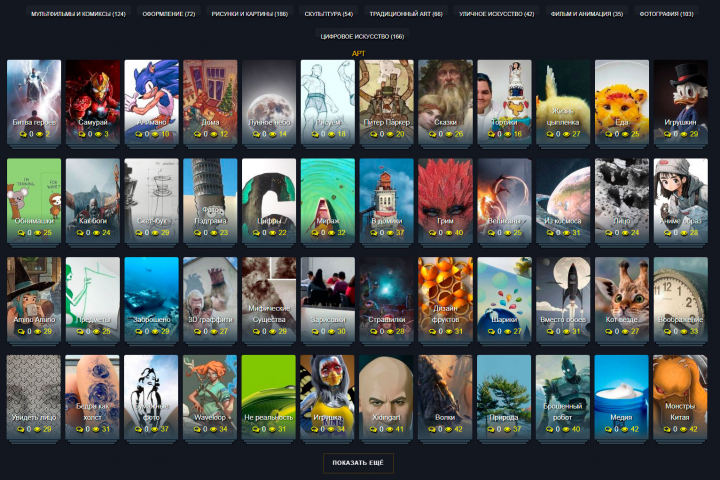This screenshot has height=480, width=720.
Task: Open the Игрушка masked figure card
Action: coord(328,397)
